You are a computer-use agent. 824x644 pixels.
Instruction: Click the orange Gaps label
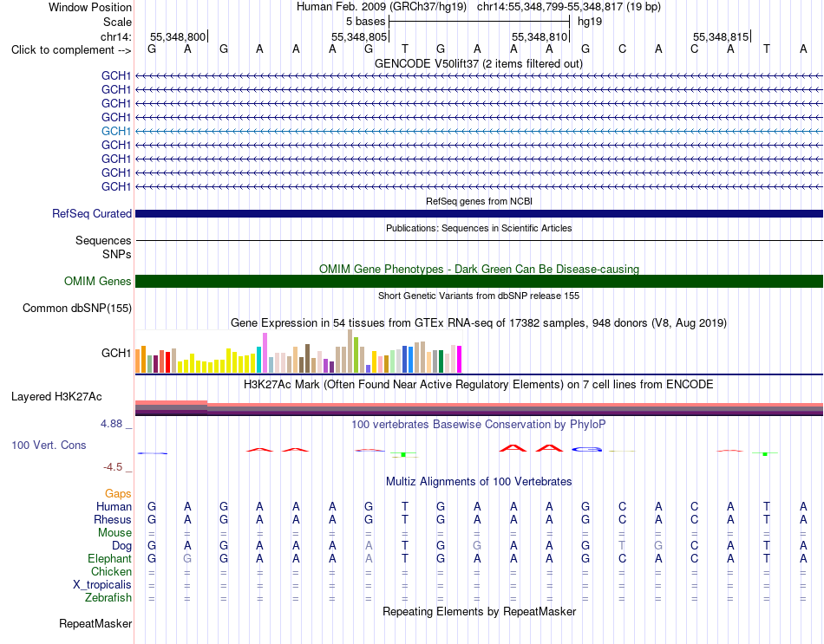[118, 494]
